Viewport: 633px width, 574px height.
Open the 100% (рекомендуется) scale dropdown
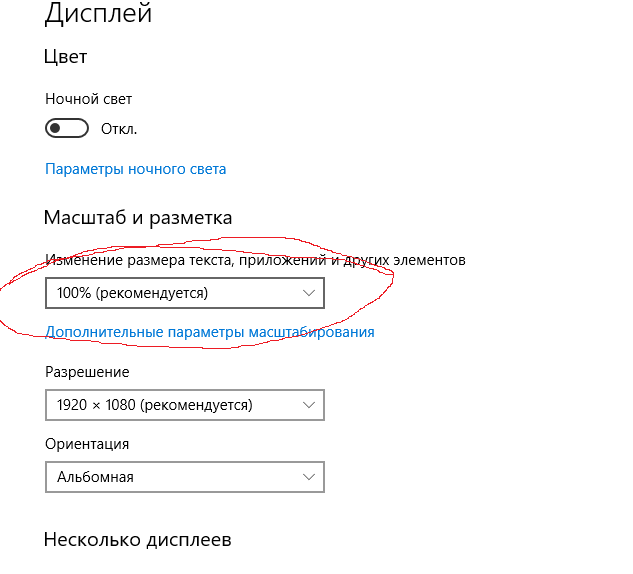[185, 293]
